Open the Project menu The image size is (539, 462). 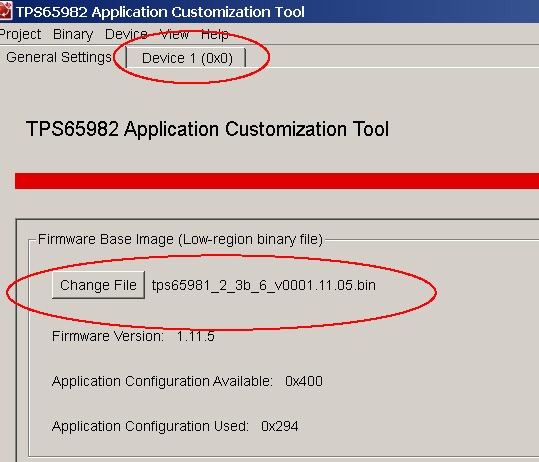tap(20, 34)
